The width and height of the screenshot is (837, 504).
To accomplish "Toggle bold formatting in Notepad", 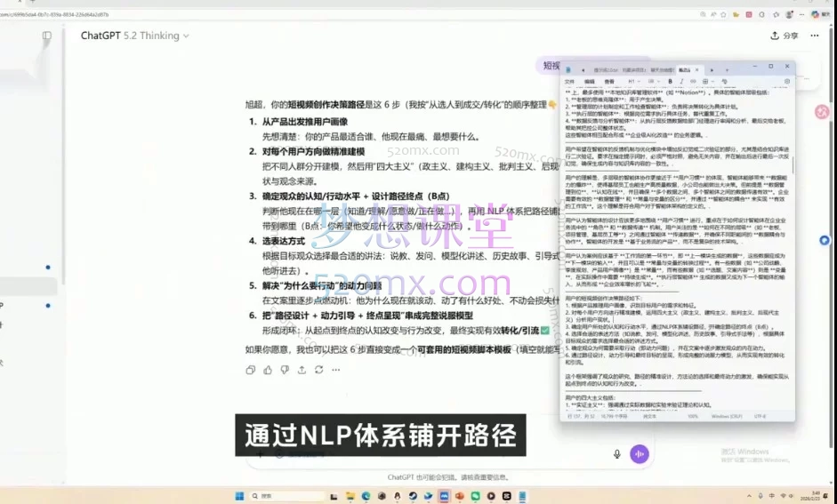I will (671, 82).
